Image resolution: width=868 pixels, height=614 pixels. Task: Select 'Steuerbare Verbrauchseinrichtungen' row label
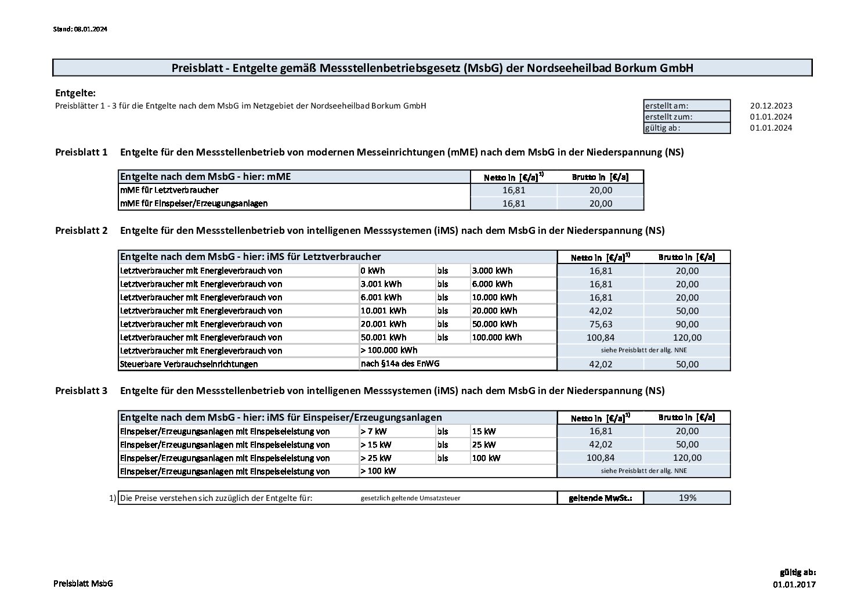238,364
